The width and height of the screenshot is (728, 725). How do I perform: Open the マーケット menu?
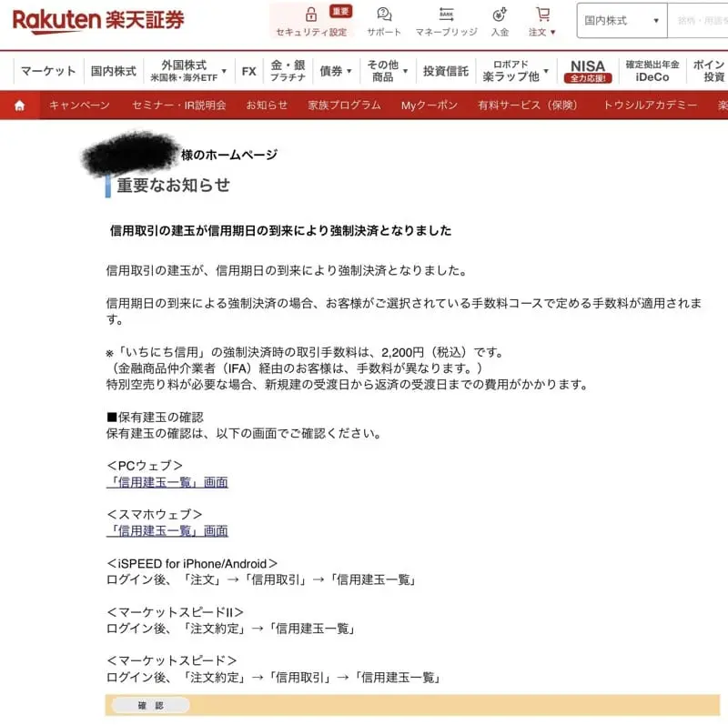pos(48,71)
